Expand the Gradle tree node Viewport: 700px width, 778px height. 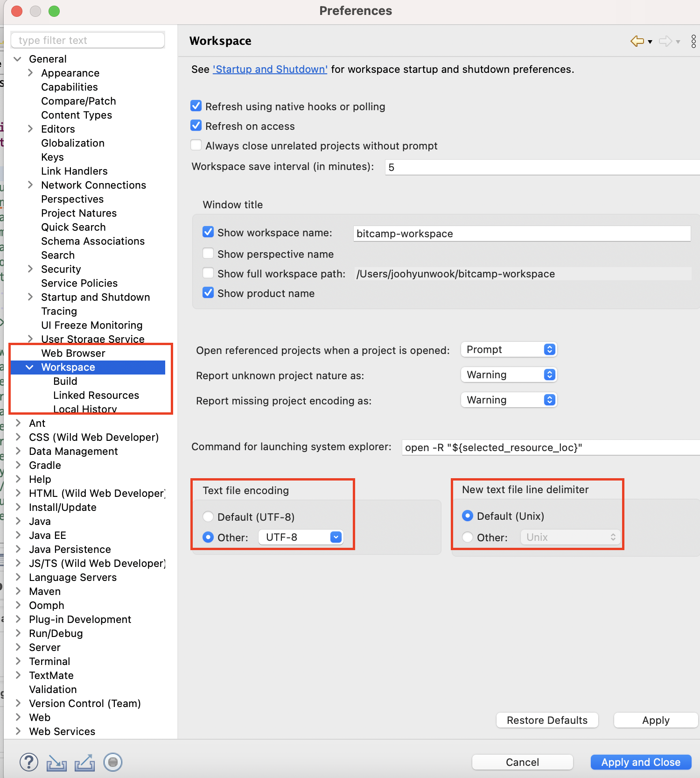click(x=18, y=465)
